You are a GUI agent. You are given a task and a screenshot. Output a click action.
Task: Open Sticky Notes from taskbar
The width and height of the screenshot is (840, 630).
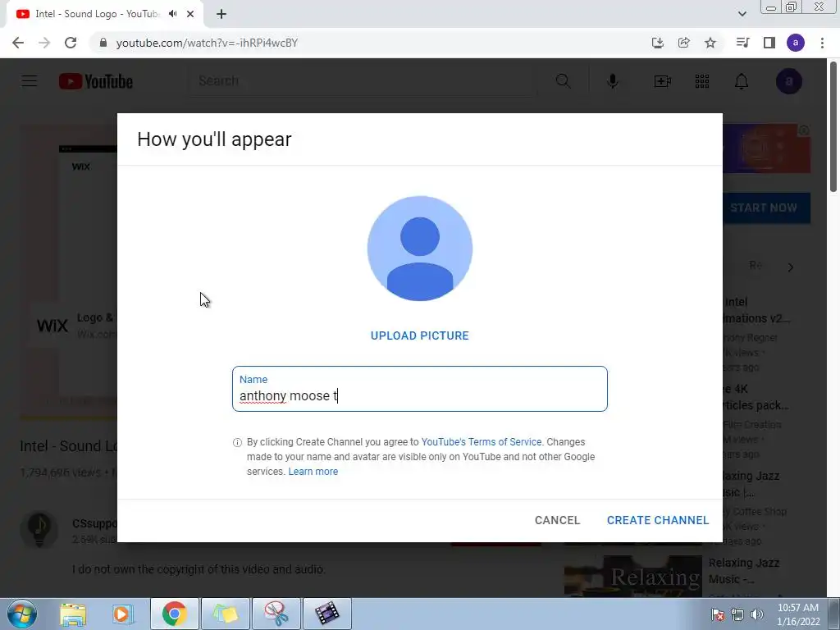click(x=226, y=614)
